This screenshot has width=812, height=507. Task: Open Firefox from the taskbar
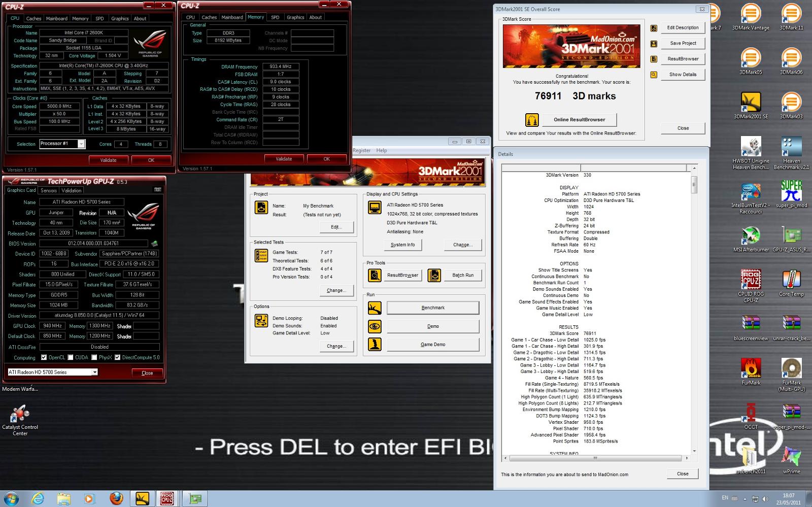[116, 498]
